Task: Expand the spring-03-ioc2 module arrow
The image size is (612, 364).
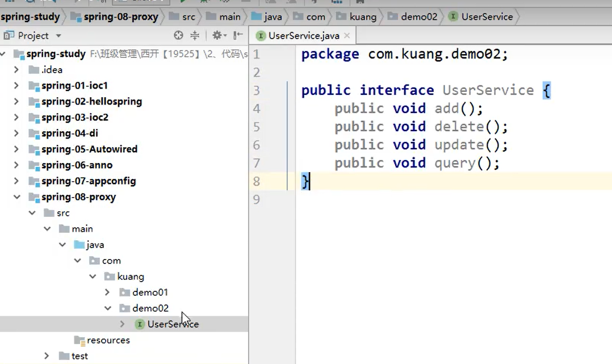Action: point(16,117)
